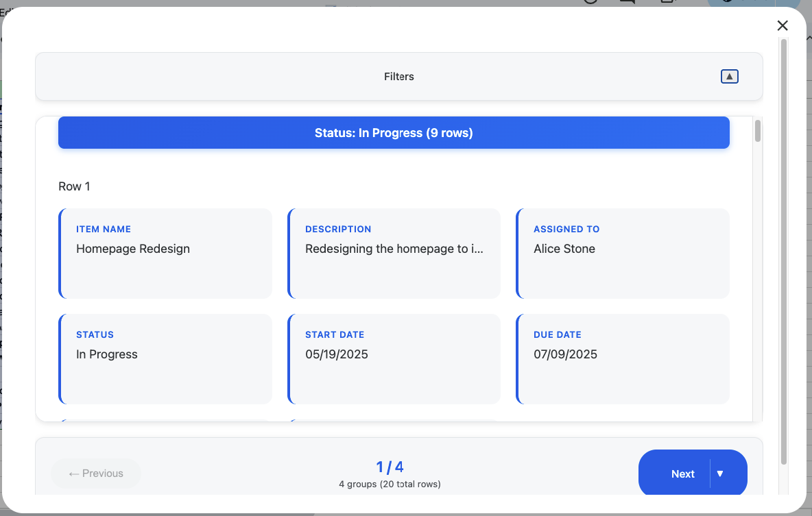Open the dropdown arrow beside Next
Image resolution: width=812 pixels, height=516 pixels.
tap(720, 474)
